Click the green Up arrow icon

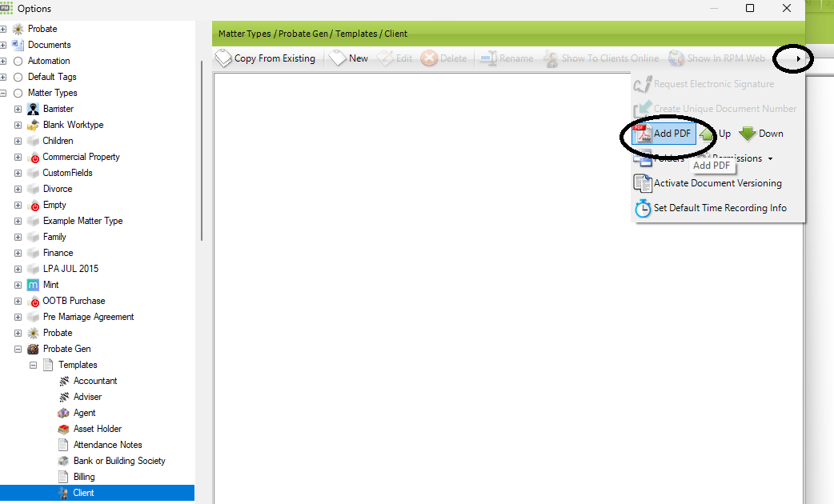(707, 134)
